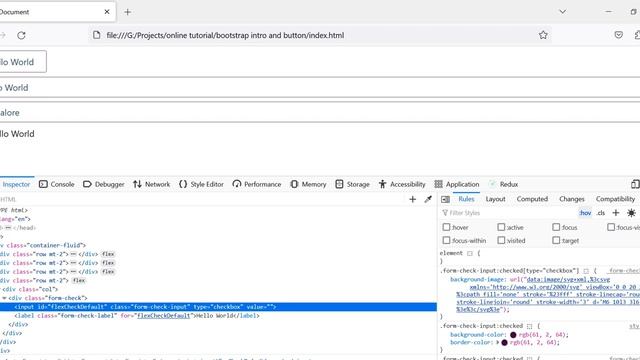Click the page text field showing World
The width and height of the screenshot is (640, 360).
pyautogui.click(x=320, y=87)
